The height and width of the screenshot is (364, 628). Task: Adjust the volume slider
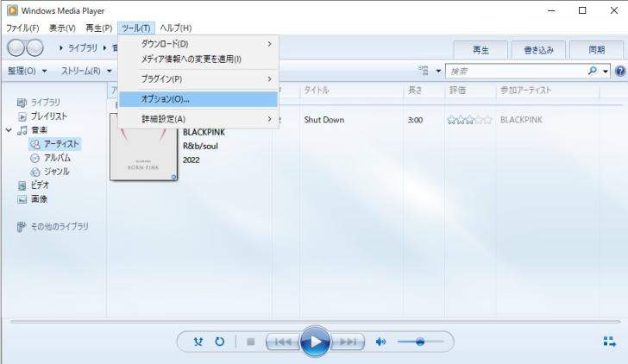[420, 342]
